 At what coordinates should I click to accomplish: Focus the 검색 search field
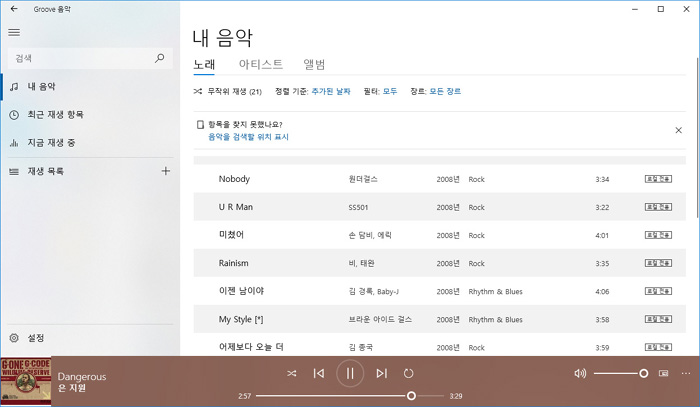[x=90, y=58]
